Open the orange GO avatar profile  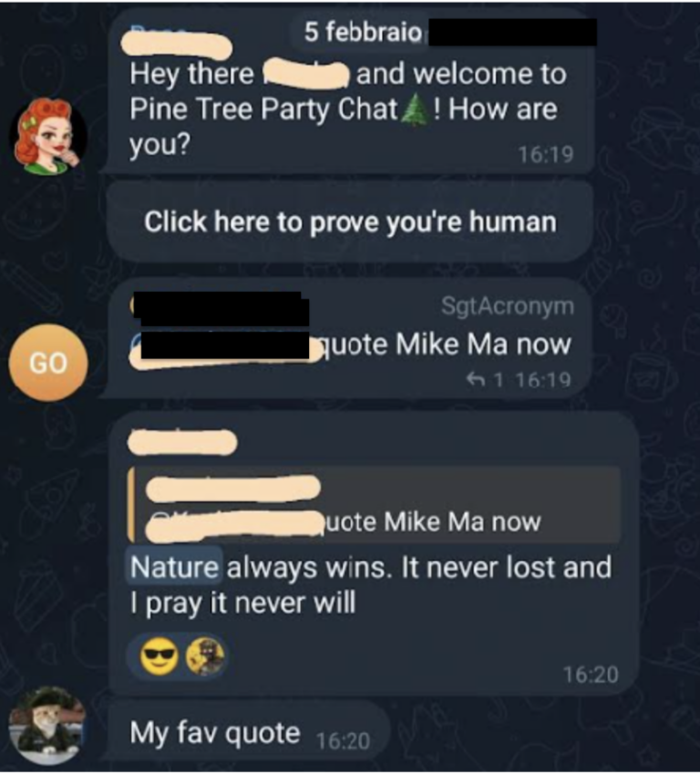click(48, 363)
